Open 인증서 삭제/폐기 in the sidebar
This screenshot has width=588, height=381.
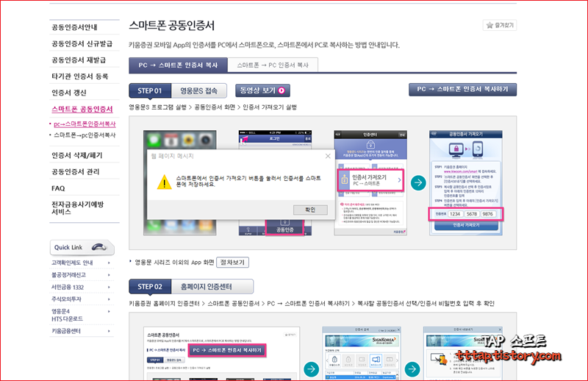coord(77,155)
